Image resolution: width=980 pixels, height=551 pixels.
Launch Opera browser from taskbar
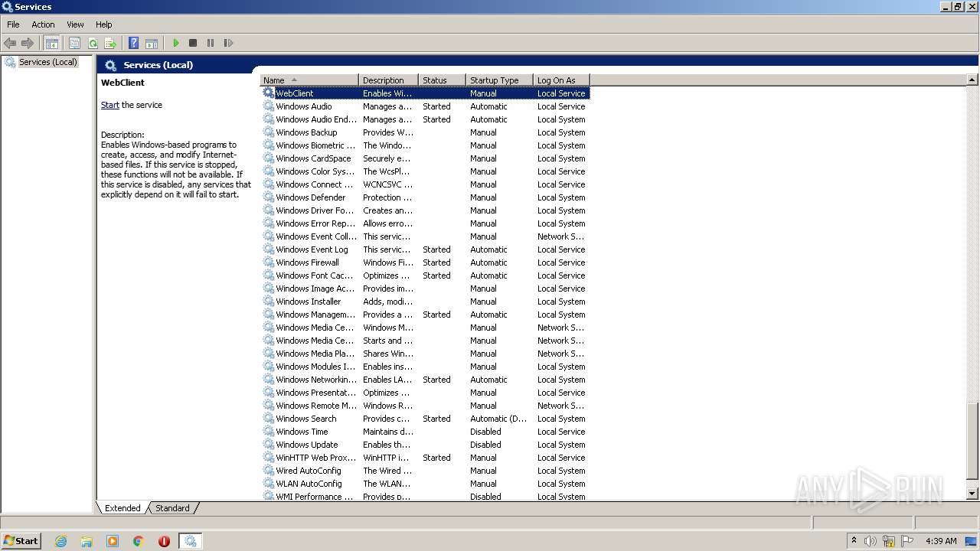(x=164, y=541)
